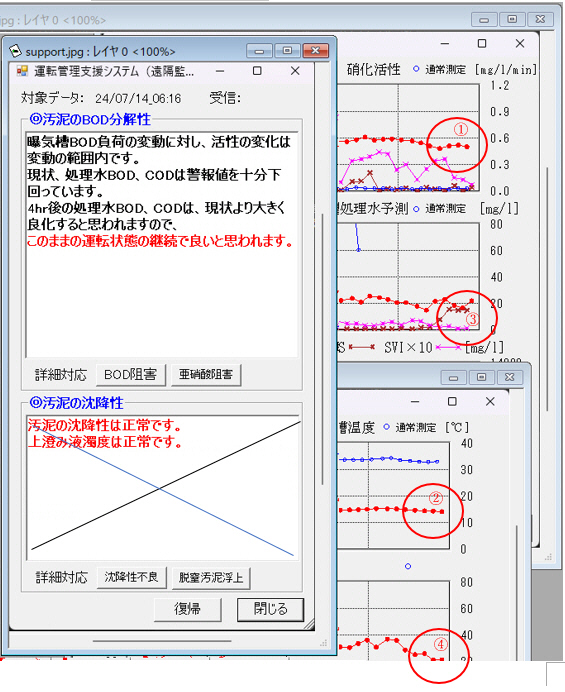Viewport: 565px width, 692px height.
Task: Close the 槽温度 chart window
Action: 490,402
